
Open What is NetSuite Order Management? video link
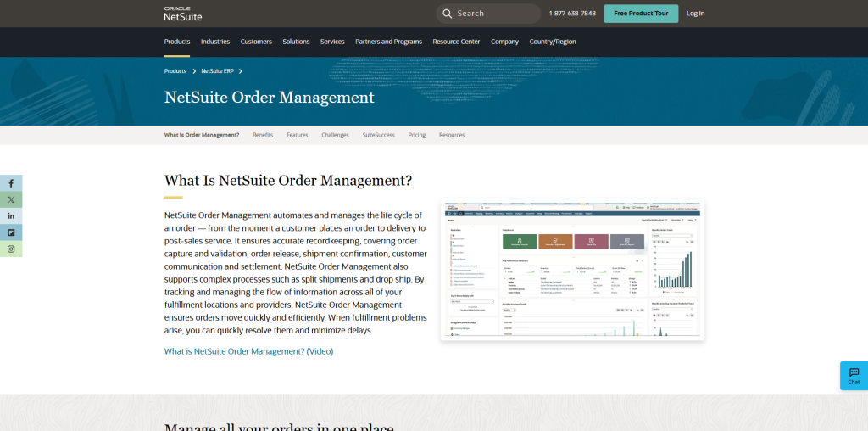coord(249,351)
